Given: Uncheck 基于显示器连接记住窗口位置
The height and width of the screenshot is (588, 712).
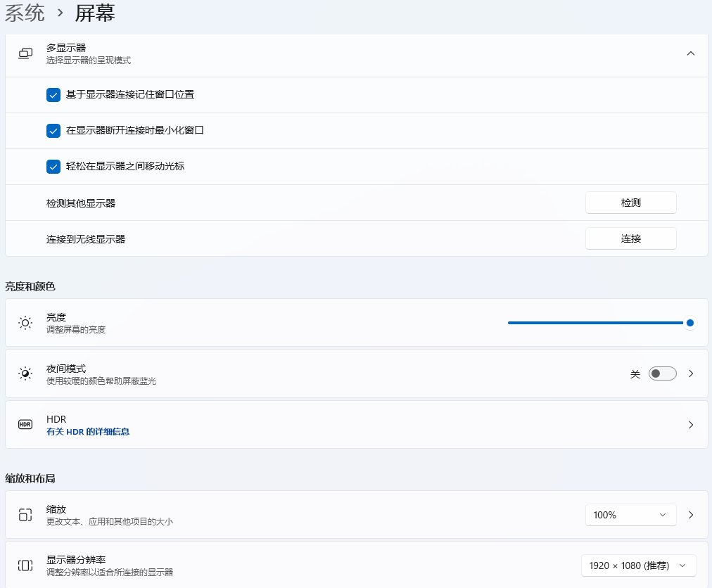Looking at the screenshot, I should click(x=53, y=95).
